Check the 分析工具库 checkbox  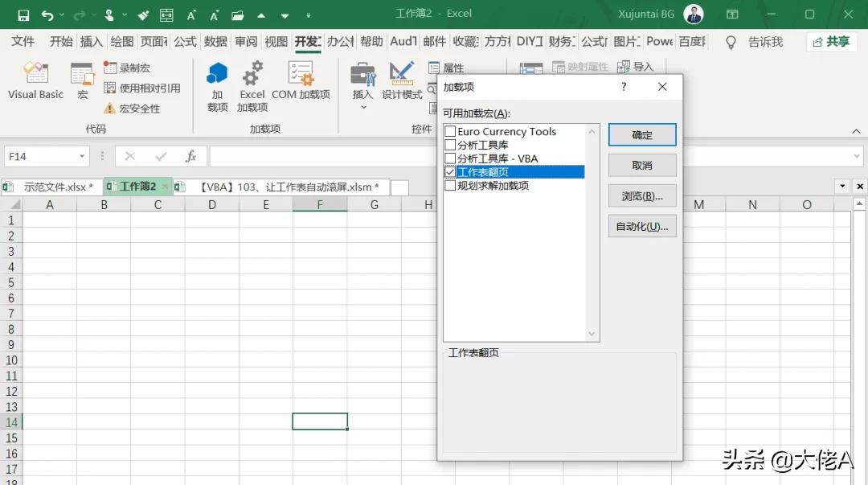coord(450,145)
